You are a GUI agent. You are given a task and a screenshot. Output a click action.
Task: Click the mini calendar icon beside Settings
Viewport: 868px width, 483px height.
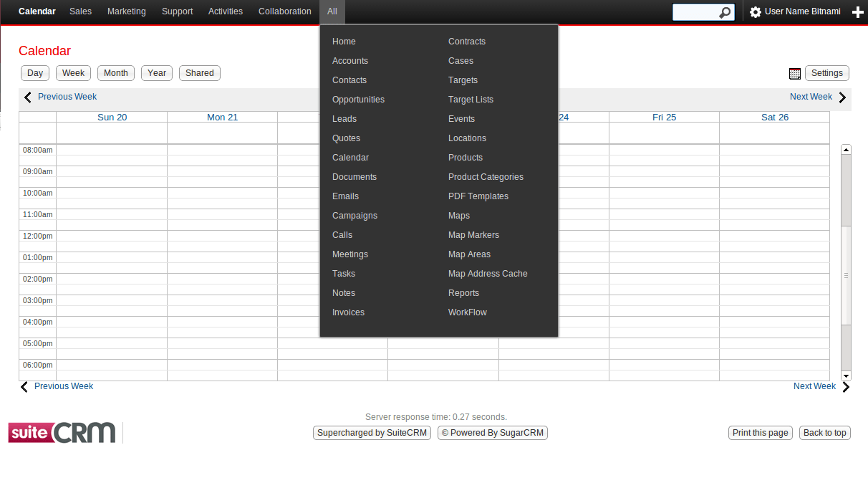point(795,73)
